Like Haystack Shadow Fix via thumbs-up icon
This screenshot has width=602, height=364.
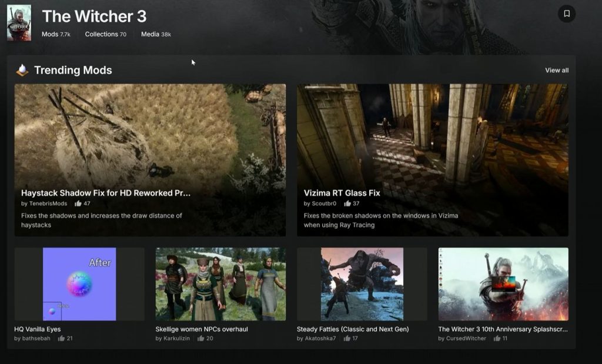[x=78, y=203]
